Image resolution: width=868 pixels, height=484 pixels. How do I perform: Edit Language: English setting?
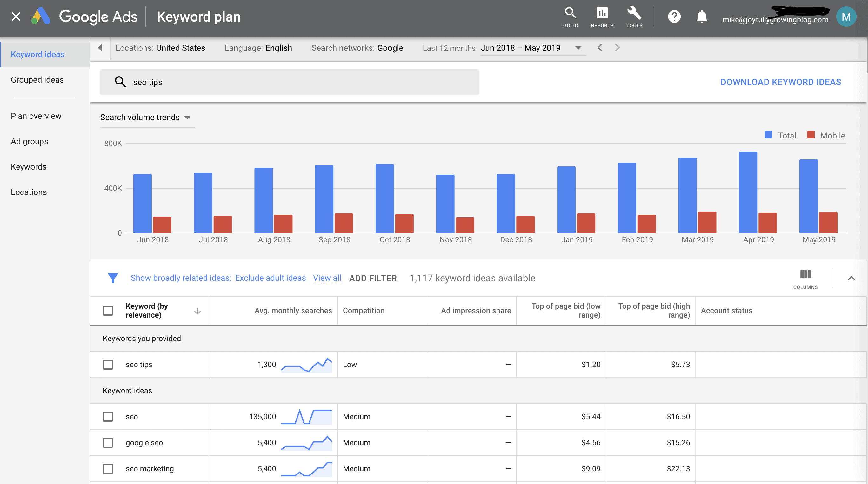click(x=258, y=48)
